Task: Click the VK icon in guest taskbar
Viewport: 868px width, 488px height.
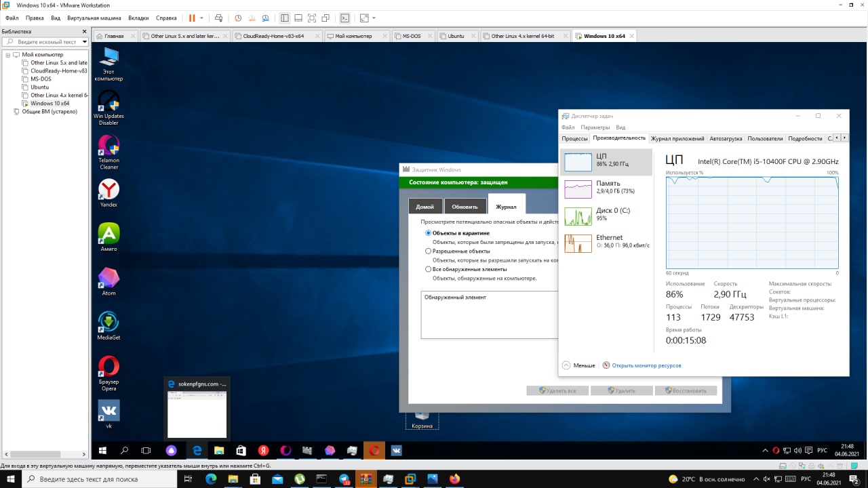Action: pos(396,450)
